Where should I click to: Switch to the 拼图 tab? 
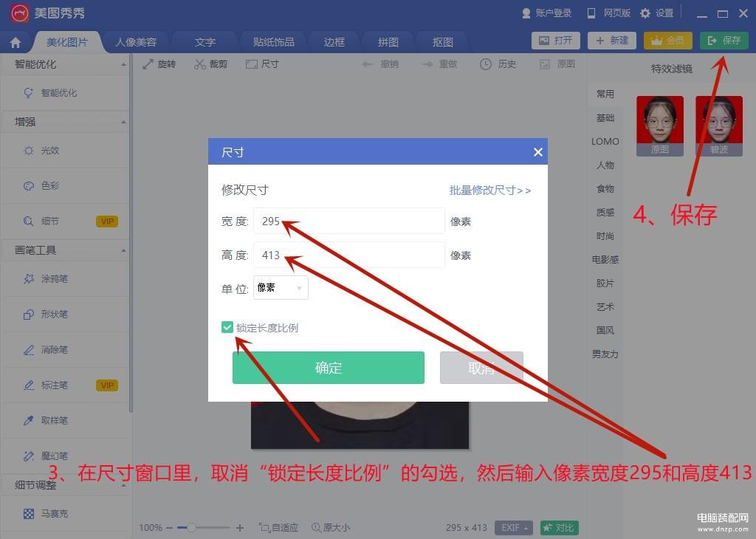[x=388, y=42]
